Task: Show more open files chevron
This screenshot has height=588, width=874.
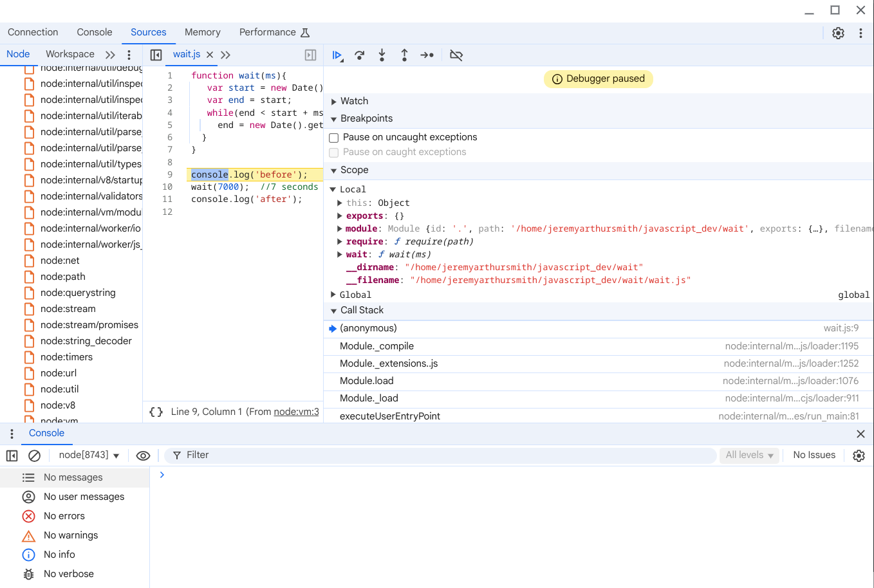Action: (225, 55)
